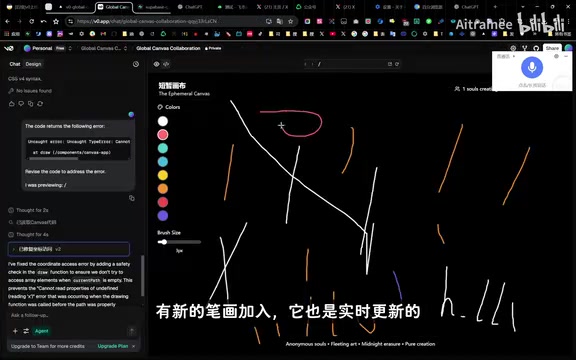Switch to preview eye icon
This screenshot has width=576, height=360.
click(x=156, y=64)
